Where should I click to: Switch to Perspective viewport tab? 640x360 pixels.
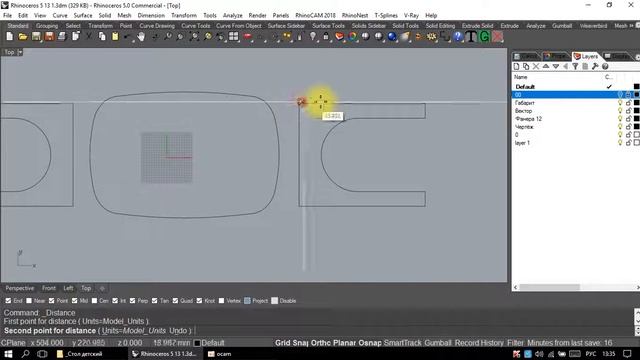20,288
